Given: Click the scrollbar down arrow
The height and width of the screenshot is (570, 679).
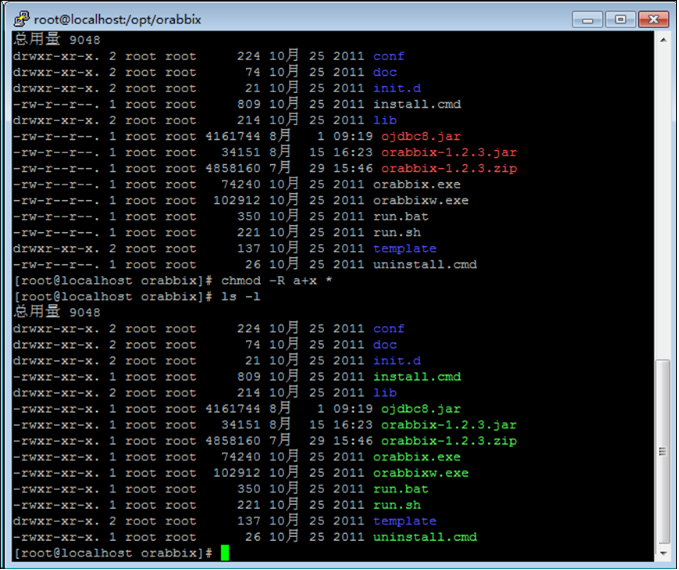Looking at the screenshot, I should pyautogui.click(x=663, y=553).
